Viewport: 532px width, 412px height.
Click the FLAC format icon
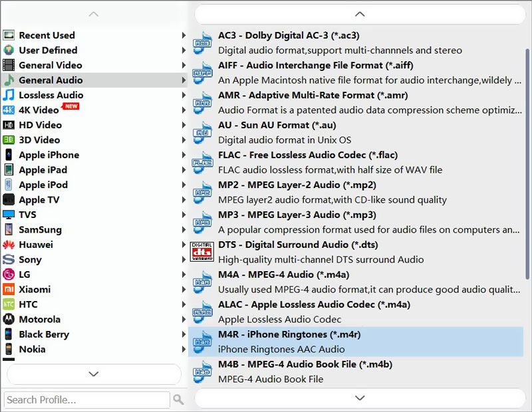(202, 162)
